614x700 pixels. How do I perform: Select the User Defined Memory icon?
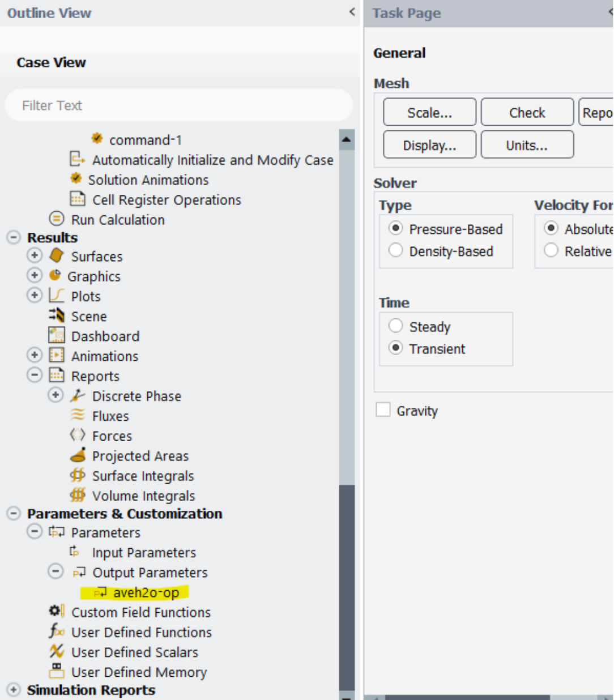57,671
